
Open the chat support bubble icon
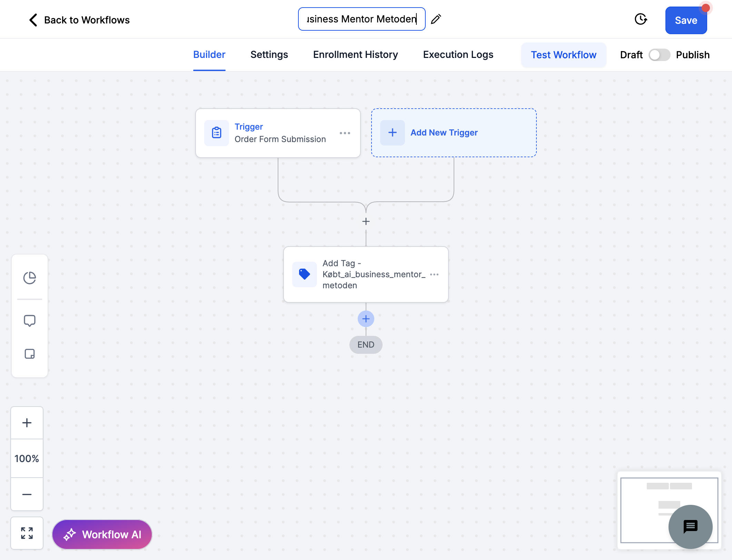pyautogui.click(x=690, y=527)
